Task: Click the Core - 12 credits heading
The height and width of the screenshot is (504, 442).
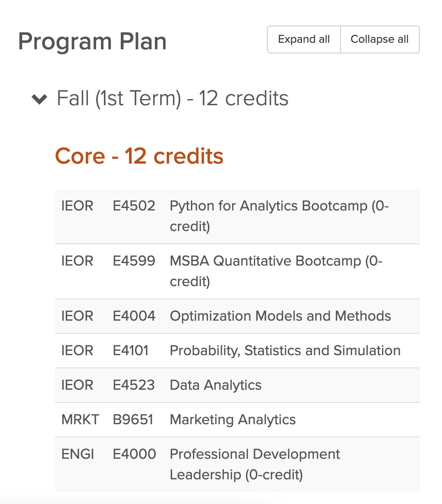Action: (139, 156)
